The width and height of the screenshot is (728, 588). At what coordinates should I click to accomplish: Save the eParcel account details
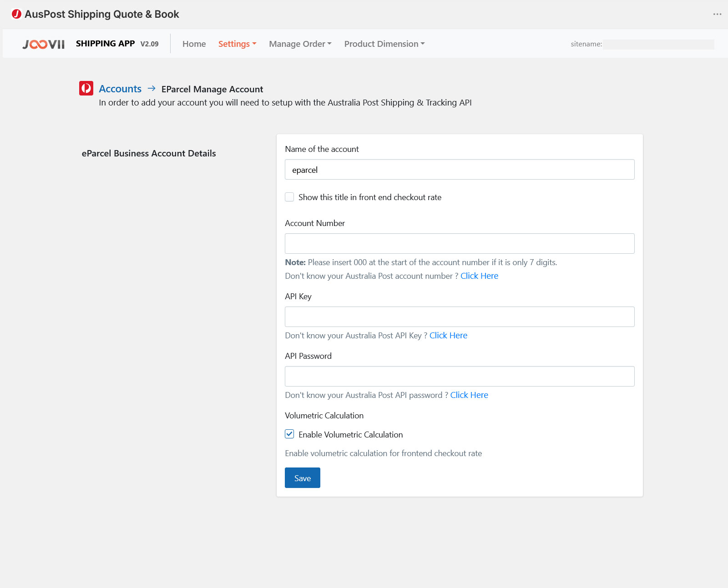[x=303, y=478]
